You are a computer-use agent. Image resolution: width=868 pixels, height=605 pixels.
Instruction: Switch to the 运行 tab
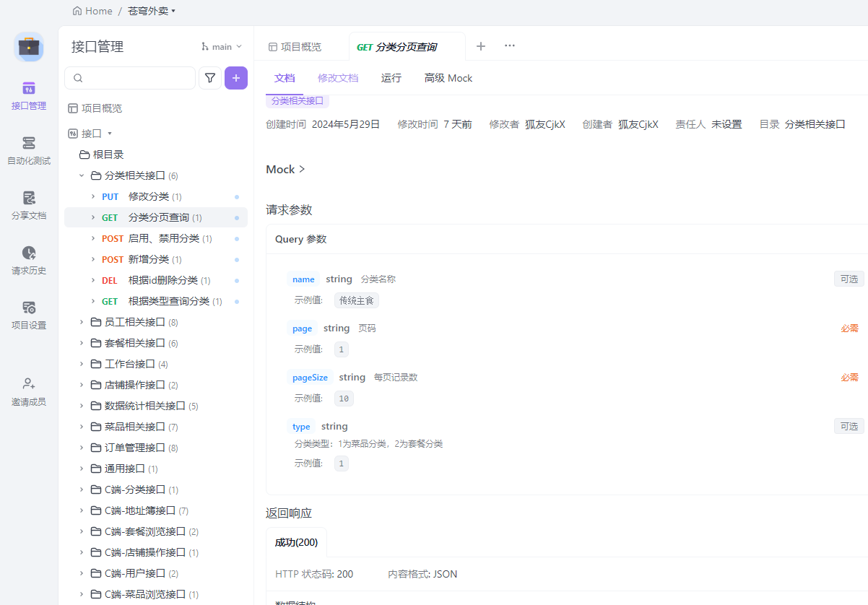[391, 77]
